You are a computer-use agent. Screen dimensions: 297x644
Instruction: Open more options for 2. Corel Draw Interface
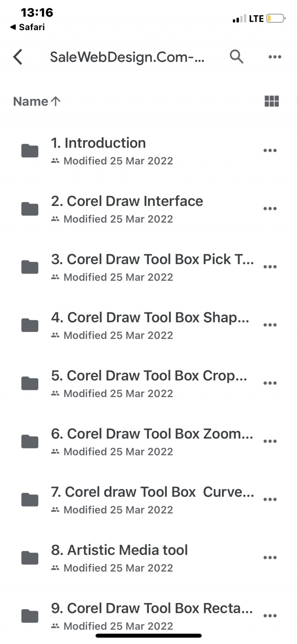pos(270,209)
